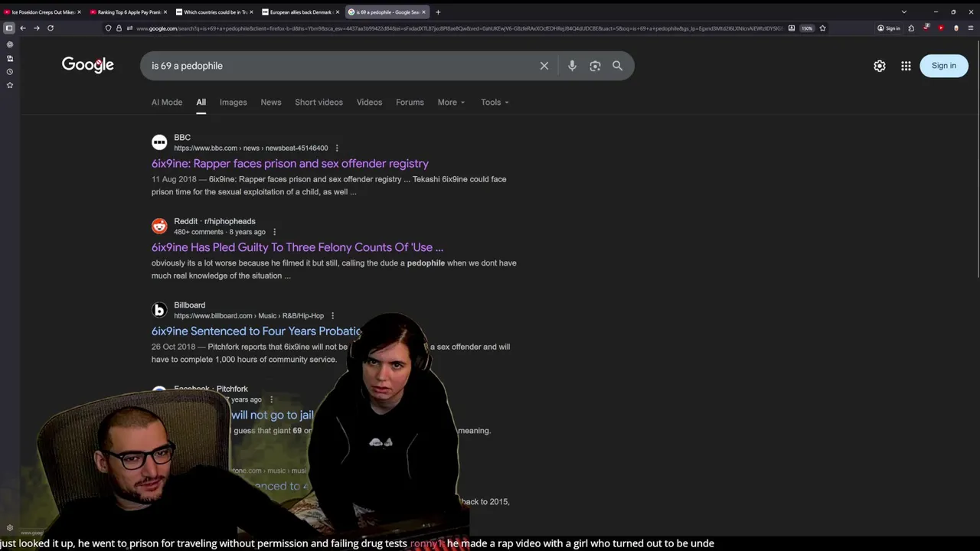Click the BBC site favicon
Viewport: 980px width, 551px height.
coord(159,142)
